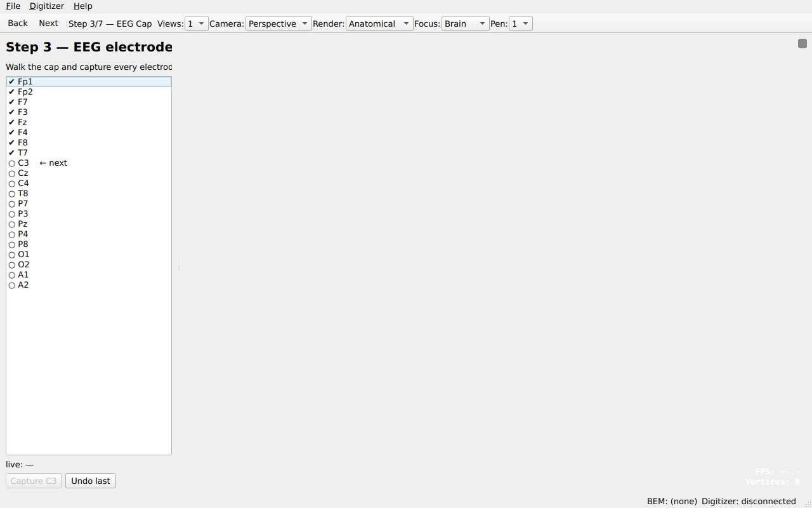Click the Undo last button
The width and height of the screenshot is (812, 508).
[x=91, y=481]
